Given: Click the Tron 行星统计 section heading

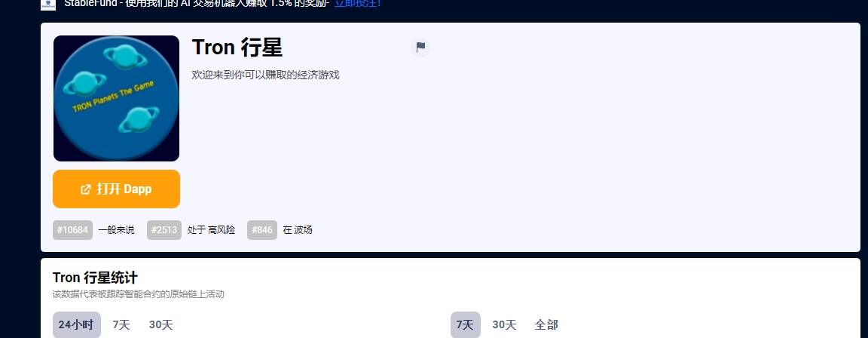Looking at the screenshot, I should pos(95,277).
